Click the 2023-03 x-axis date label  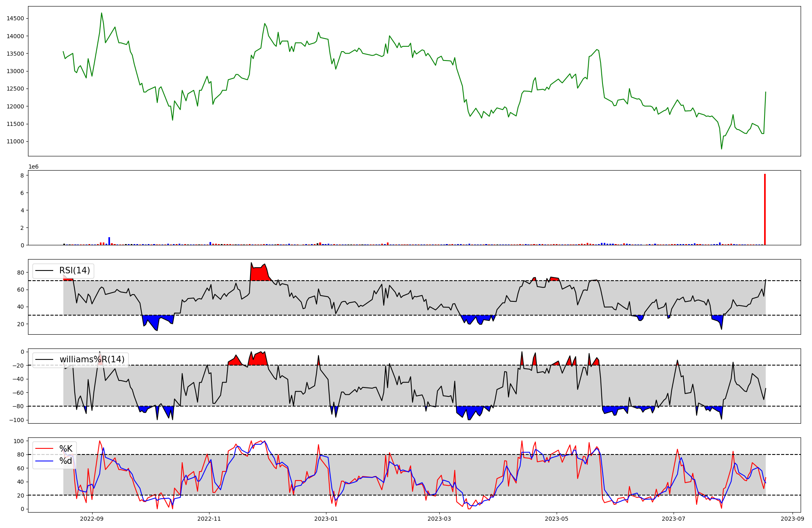point(439,519)
